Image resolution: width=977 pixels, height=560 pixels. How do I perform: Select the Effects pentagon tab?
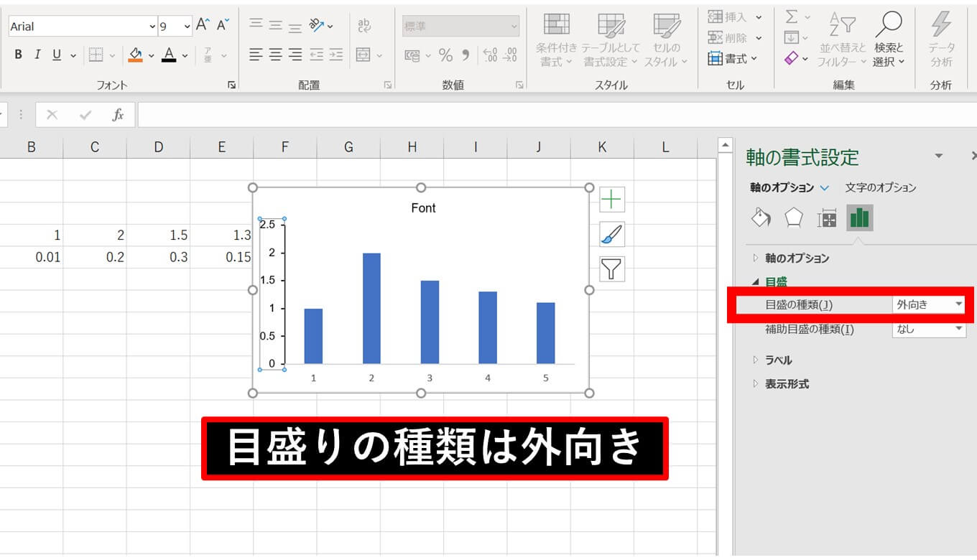(x=794, y=217)
